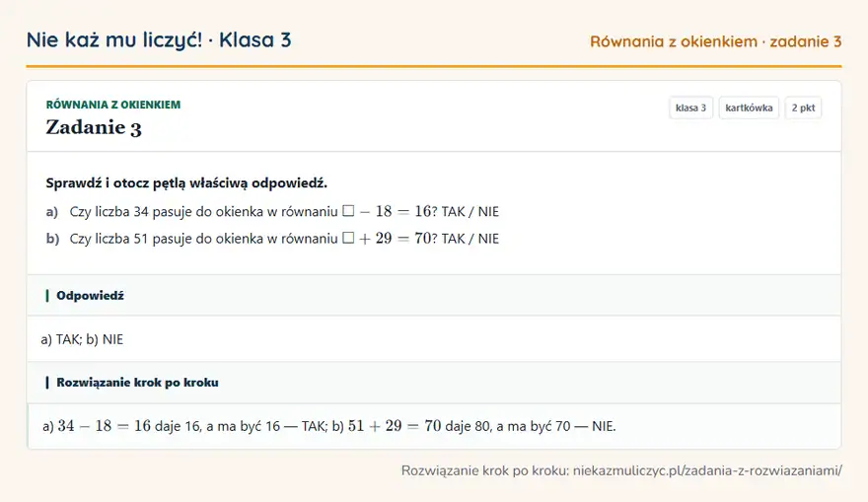This screenshot has height=502, width=868.
Task: Click the empty box in equation b)
Action: click(x=348, y=238)
